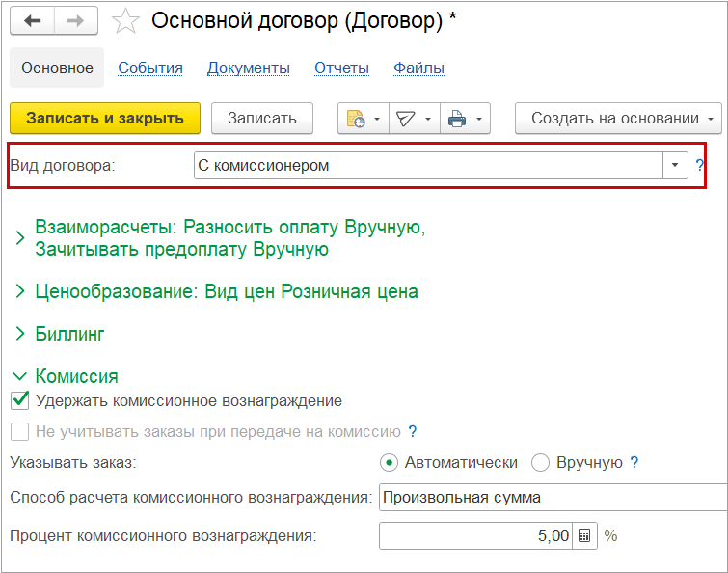Open calculator for commission percent field
The image size is (728, 573).
click(584, 535)
